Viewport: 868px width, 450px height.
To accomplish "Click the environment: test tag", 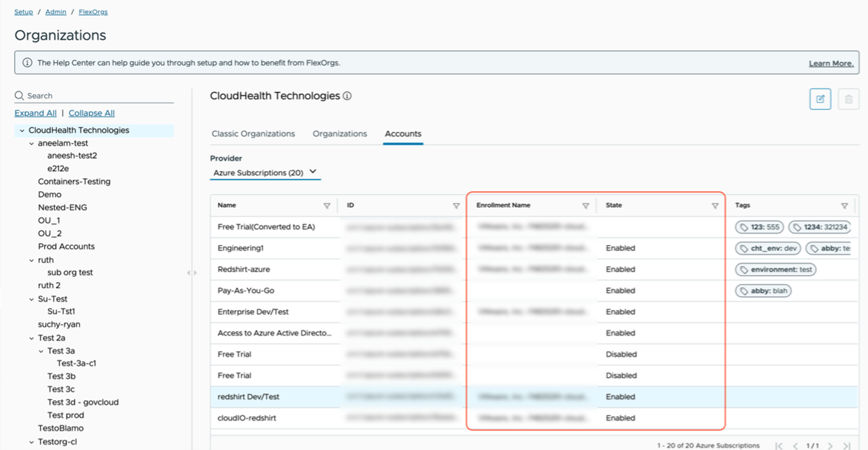I will coord(775,269).
